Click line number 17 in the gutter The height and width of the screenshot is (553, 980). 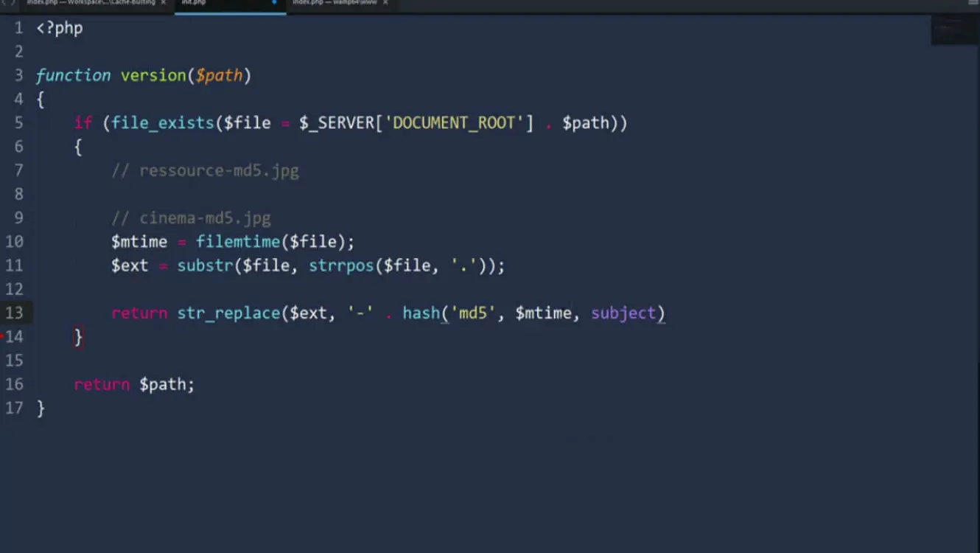coord(14,408)
